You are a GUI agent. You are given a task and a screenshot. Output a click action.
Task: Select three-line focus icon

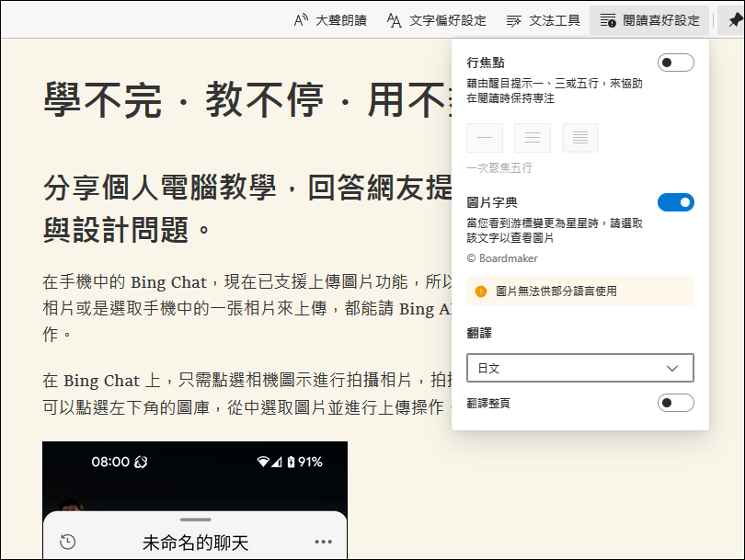533,138
